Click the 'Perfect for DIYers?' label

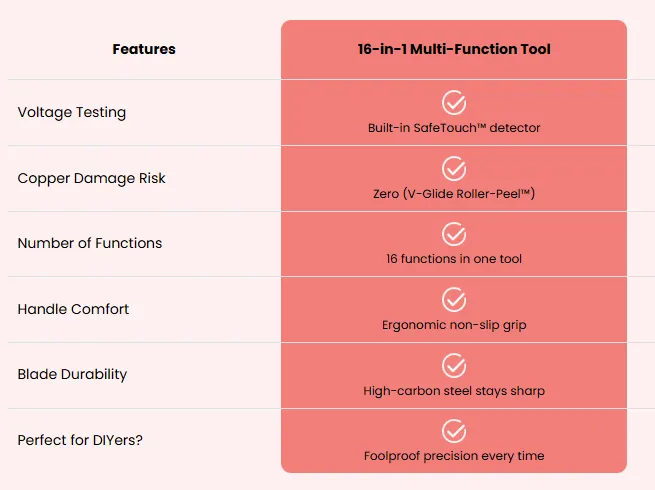tap(80, 440)
